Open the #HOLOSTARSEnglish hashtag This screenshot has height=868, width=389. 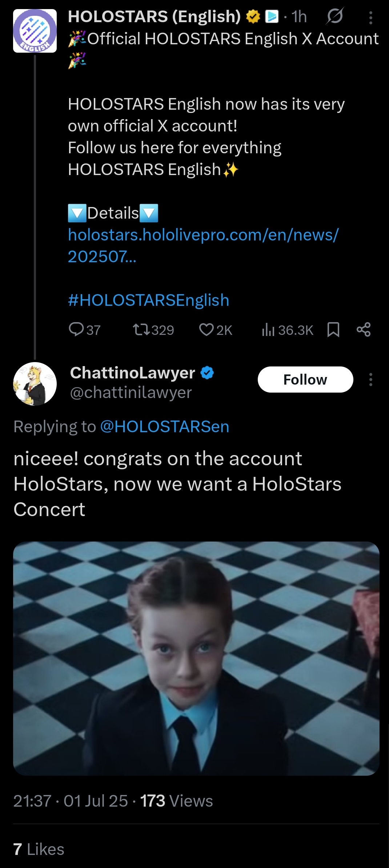[x=148, y=300]
